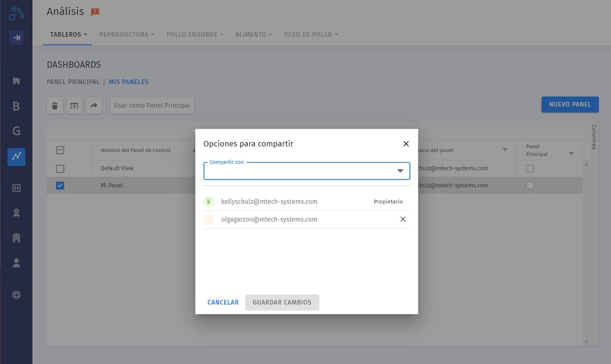Image resolution: width=611 pixels, height=364 pixels.
Task: Click the red feedback flag icon
Action: 95,12
